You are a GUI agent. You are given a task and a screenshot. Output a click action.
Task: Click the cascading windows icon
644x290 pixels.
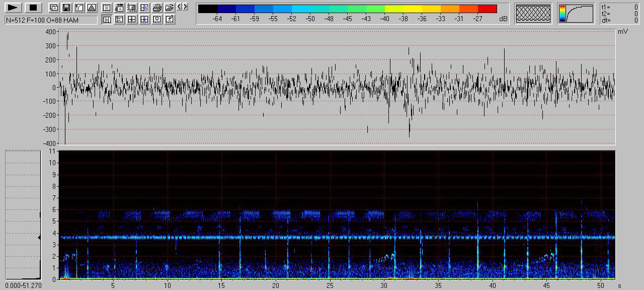(53, 8)
